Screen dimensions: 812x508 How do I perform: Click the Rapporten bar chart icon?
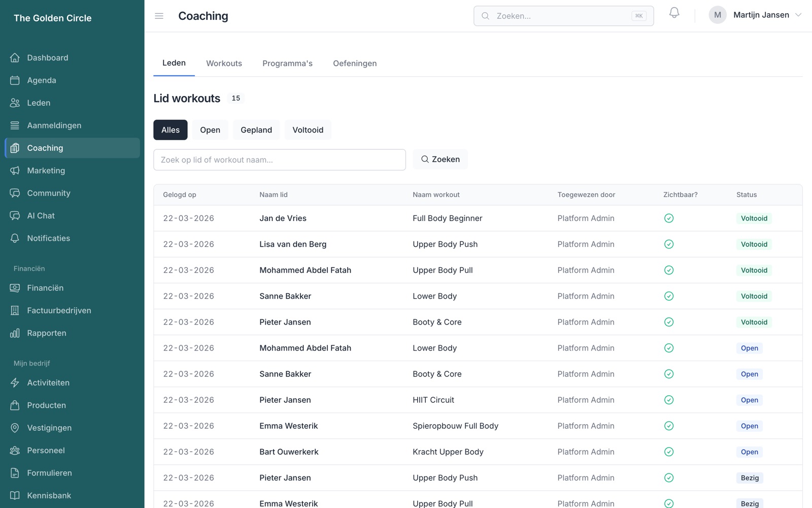(15, 333)
